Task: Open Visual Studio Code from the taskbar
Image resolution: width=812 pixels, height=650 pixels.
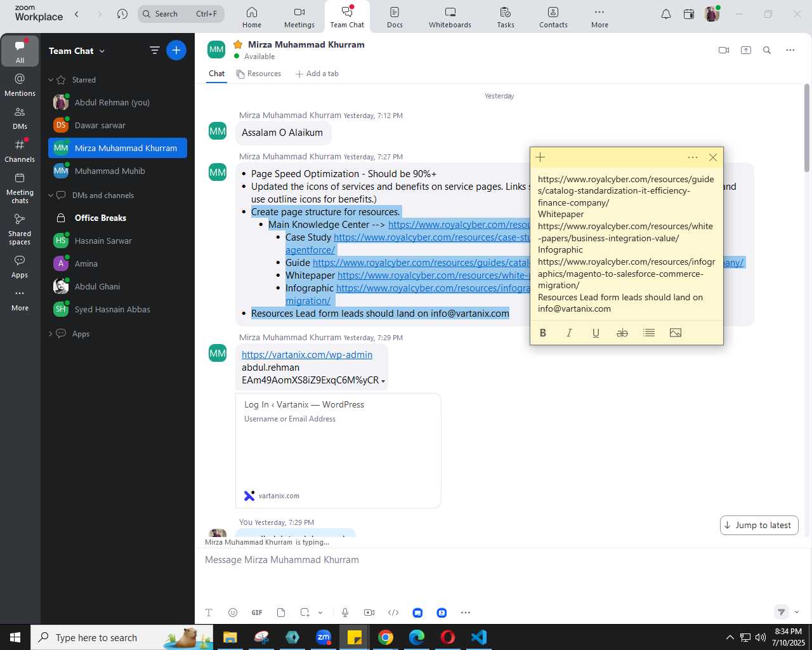Action: (x=478, y=637)
